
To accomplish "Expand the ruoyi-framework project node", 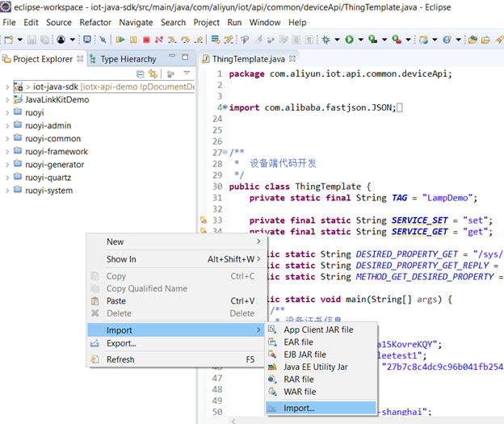I will click(7, 152).
